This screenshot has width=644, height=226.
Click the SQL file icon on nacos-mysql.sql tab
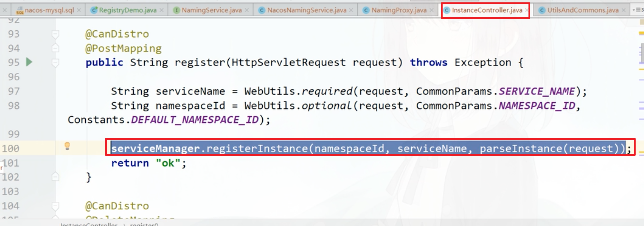pos(20,10)
